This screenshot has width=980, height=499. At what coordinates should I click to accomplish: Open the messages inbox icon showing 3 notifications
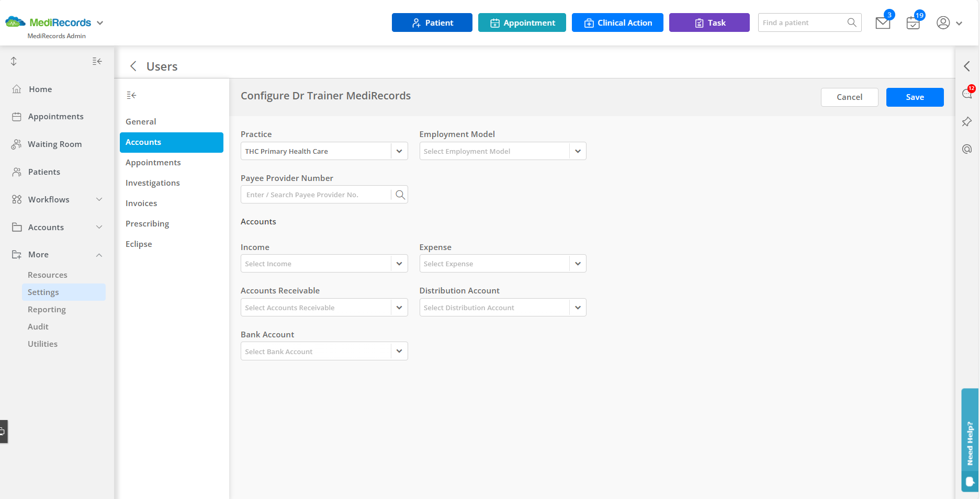883,23
